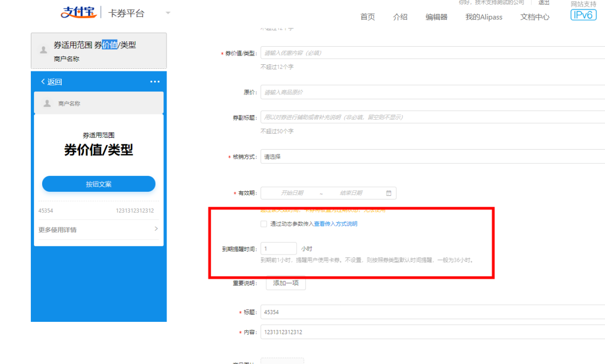Click the 卡券平台 title text
The height and width of the screenshot is (364, 605).
(x=126, y=13)
